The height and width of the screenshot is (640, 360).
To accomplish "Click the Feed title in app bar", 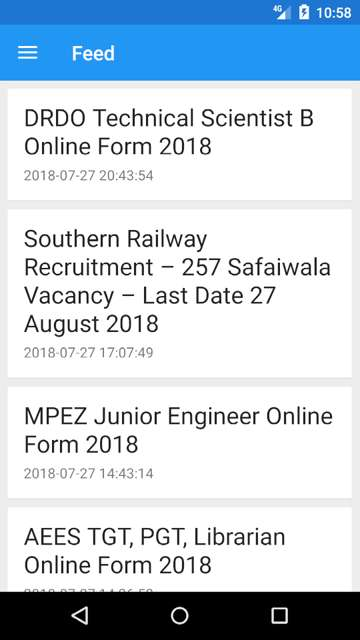I will coord(93,53).
